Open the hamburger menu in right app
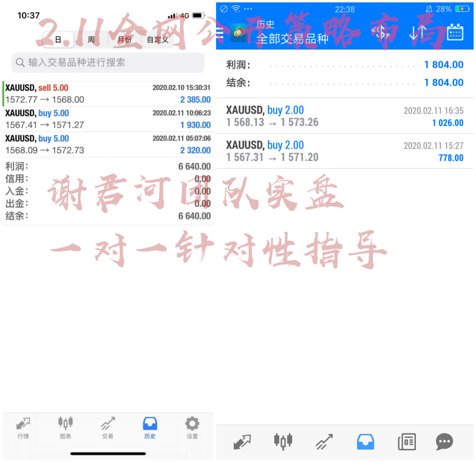 click(220, 33)
